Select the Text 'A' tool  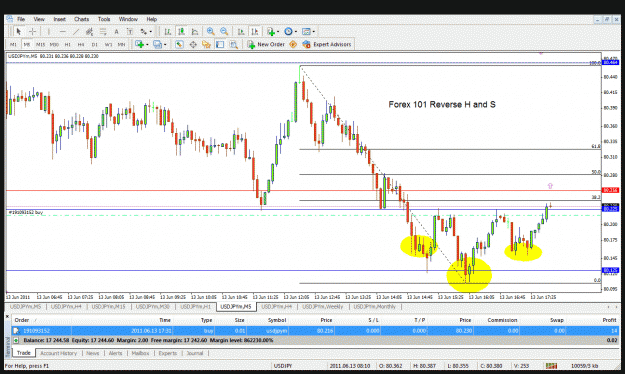coord(116,31)
